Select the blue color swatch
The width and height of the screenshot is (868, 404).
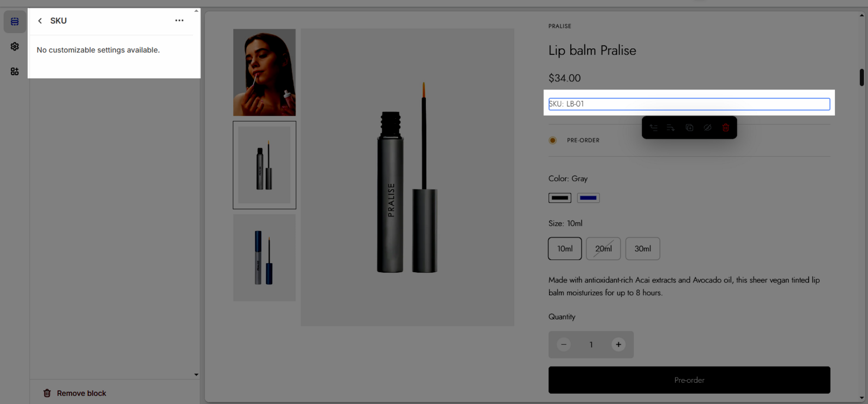point(588,198)
